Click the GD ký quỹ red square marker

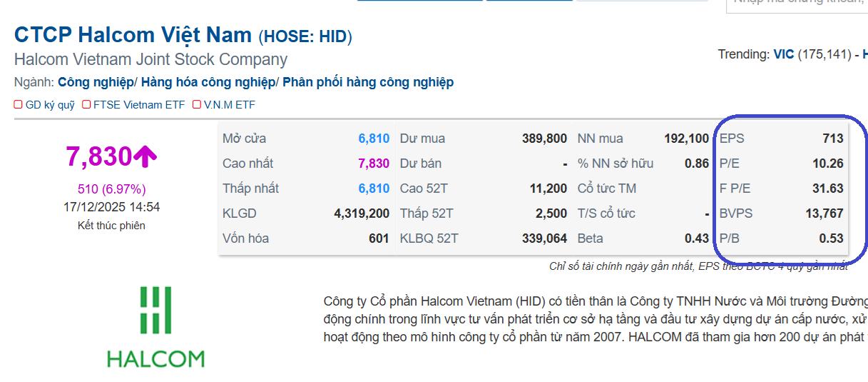(x=19, y=105)
